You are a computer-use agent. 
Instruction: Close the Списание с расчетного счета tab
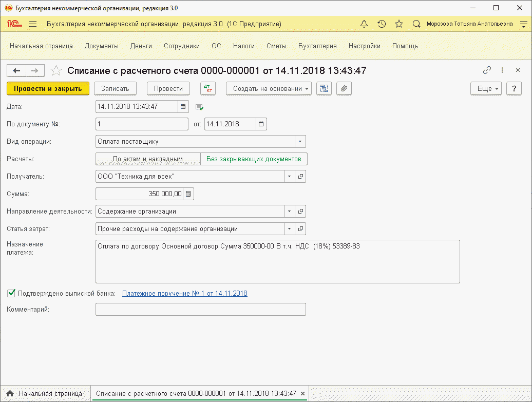[x=302, y=393]
